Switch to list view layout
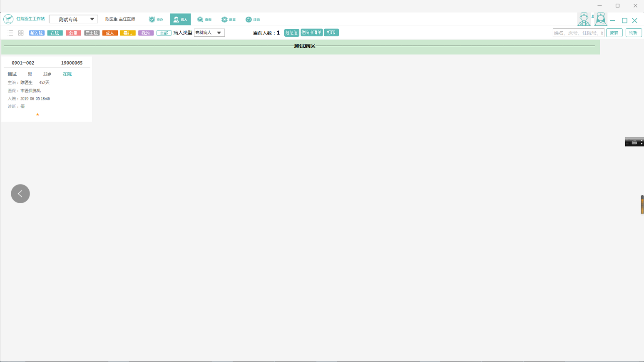The width and height of the screenshot is (644, 362). (x=10, y=32)
